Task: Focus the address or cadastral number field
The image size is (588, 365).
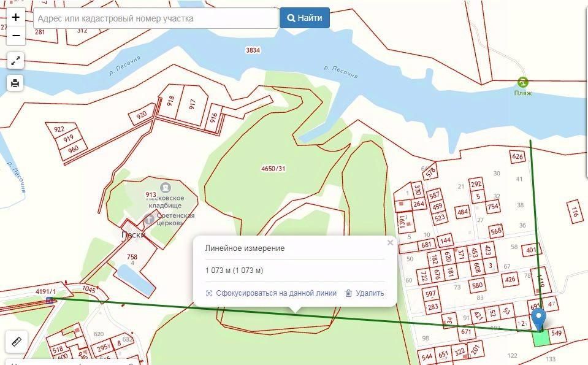Action: click(x=156, y=18)
